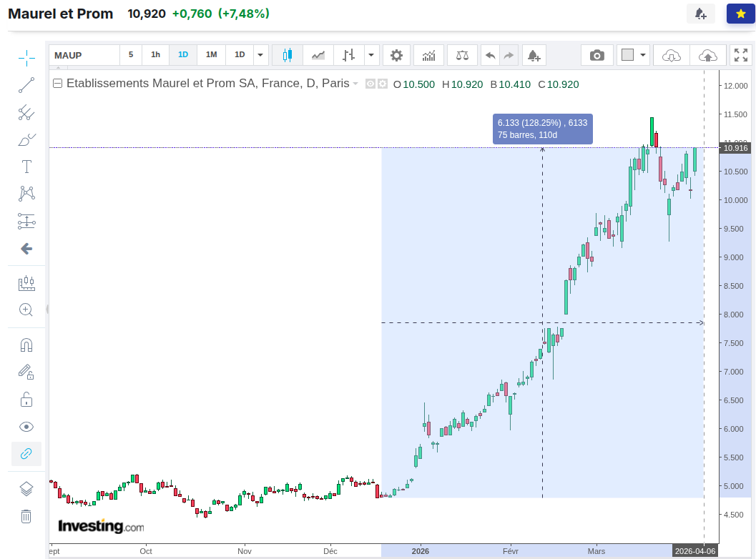Screen dimensions: 756x559
Task: Pick the brush drawing tool
Action: pos(26,140)
